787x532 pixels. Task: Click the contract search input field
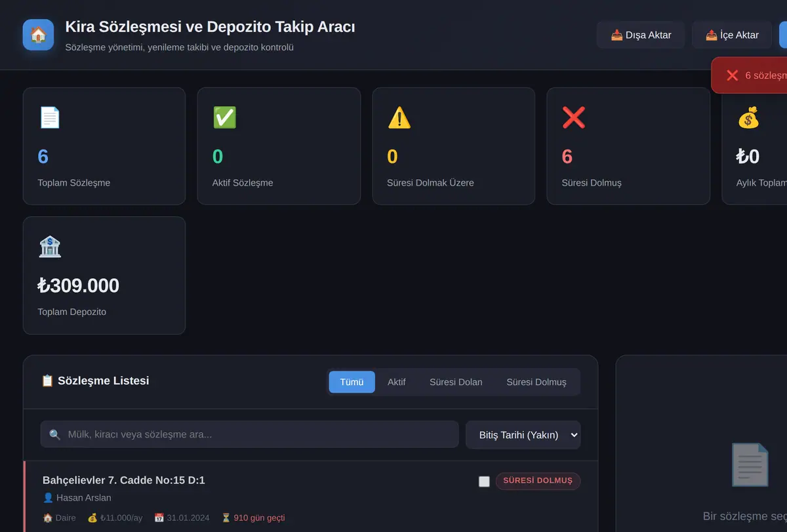(x=249, y=434)
